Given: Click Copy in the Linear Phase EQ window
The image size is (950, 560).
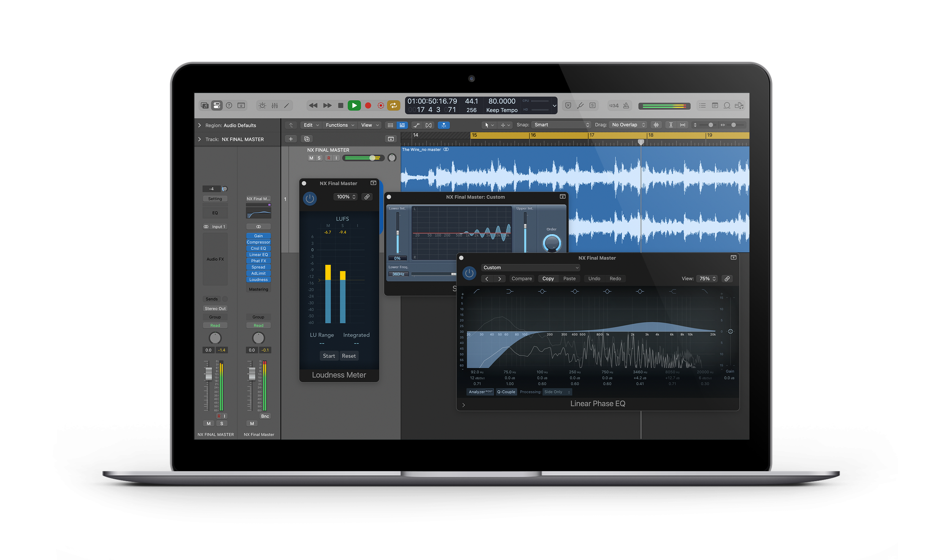Looking at the screenshot, I should point(548,278).
